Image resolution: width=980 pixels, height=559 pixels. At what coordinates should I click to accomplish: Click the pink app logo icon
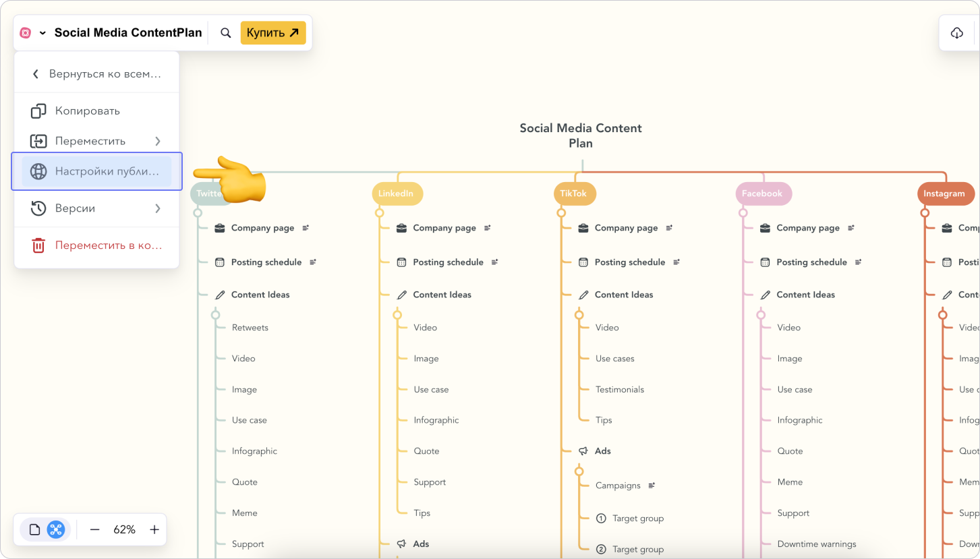(26, 33)
